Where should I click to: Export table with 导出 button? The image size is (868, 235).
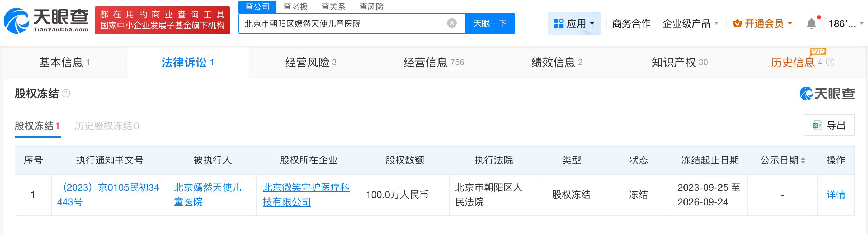(x=829, y=125)
